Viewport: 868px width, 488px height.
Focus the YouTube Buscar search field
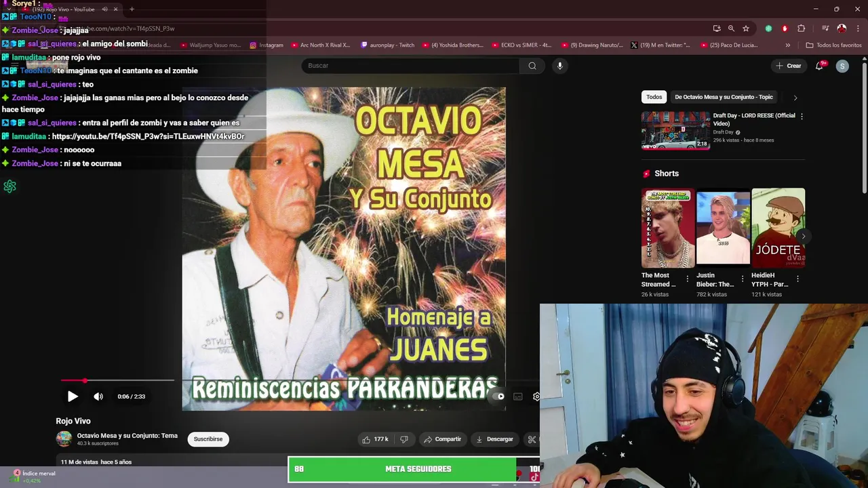tap(410, 66)
